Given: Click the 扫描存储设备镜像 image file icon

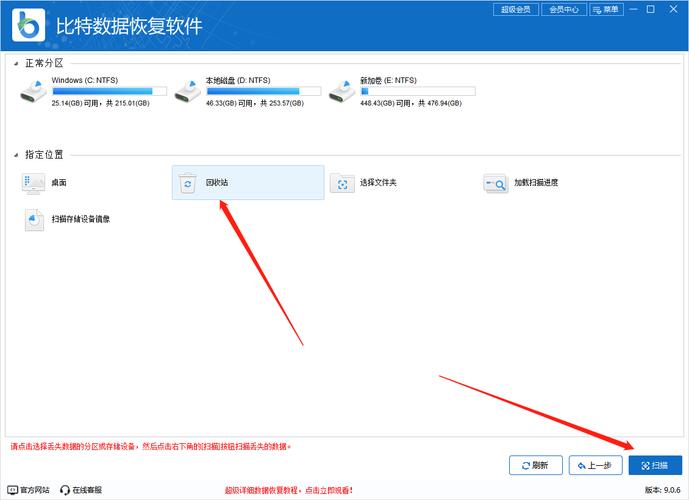Looking at the screenshot, I should (x=34, y=220).
